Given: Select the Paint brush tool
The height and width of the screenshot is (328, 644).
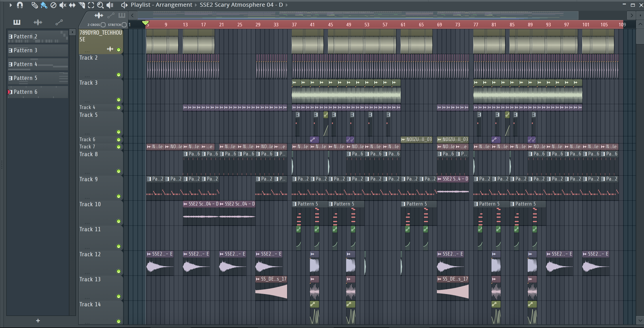Looking at the screenshot, I should (x=44, y=5).
